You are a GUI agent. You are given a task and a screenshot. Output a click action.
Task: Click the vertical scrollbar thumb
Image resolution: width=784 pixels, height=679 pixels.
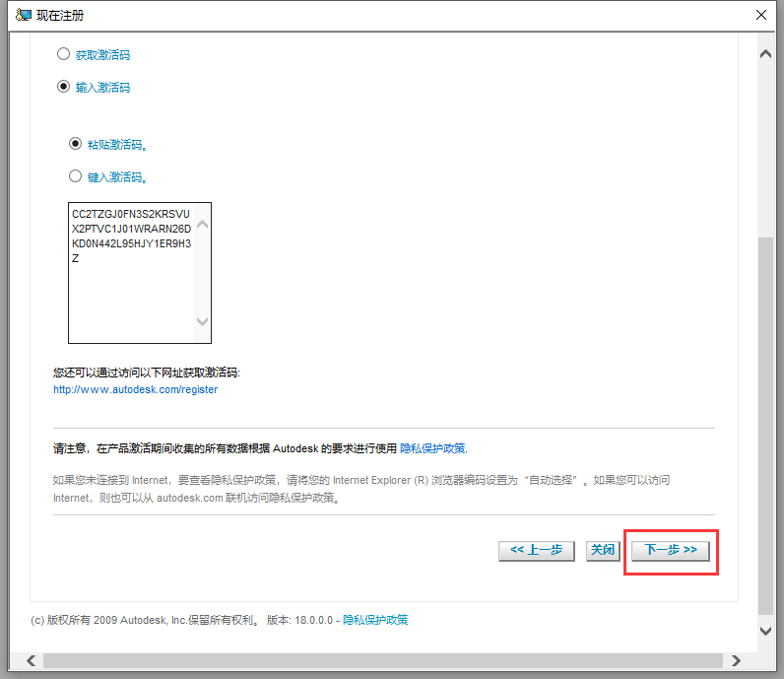(x=765, y=426)
